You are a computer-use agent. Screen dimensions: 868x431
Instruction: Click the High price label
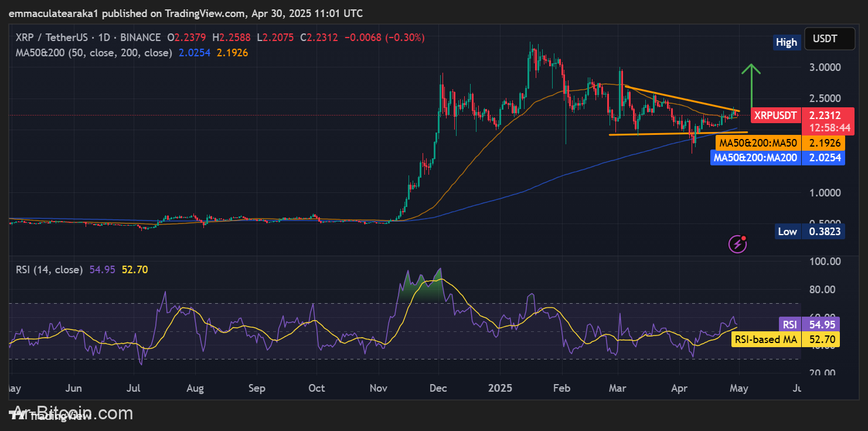click(x=786, y=42)
